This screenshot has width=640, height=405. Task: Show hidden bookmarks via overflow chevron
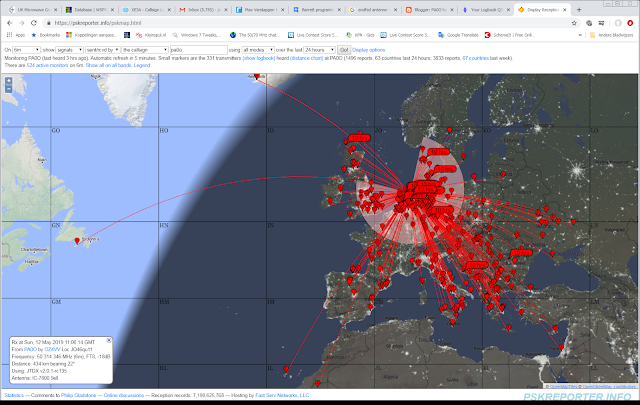point(580,35)
